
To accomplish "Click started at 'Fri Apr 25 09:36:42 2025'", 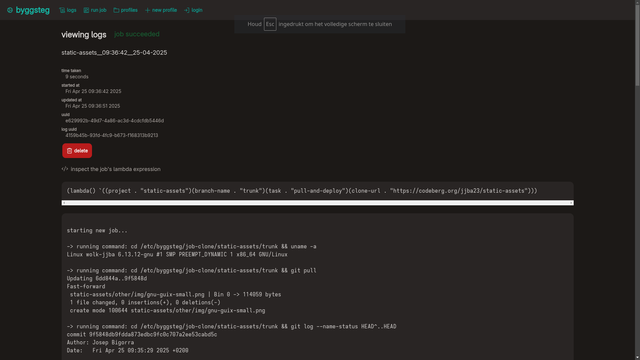I will (x=93, y=91).
